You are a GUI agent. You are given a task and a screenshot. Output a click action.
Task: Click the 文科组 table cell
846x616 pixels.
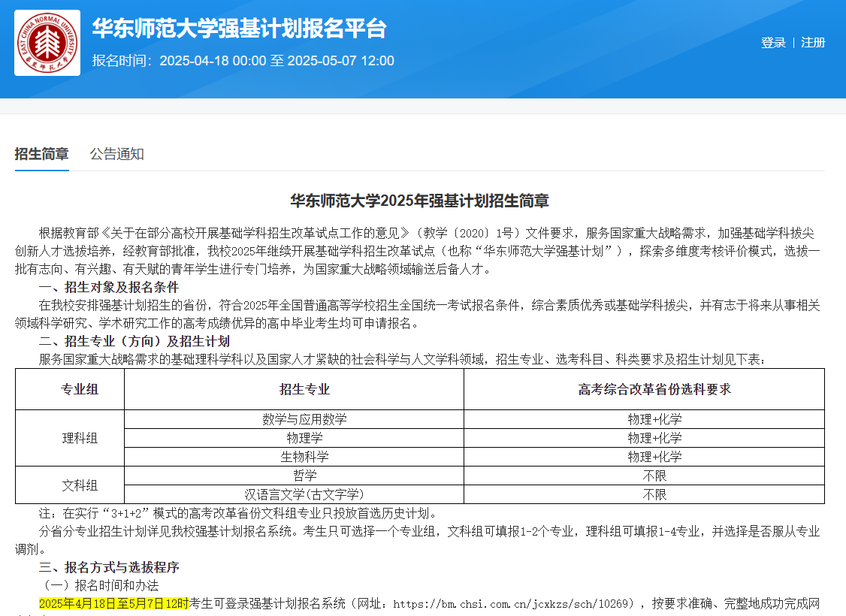[x=70, y=485]
